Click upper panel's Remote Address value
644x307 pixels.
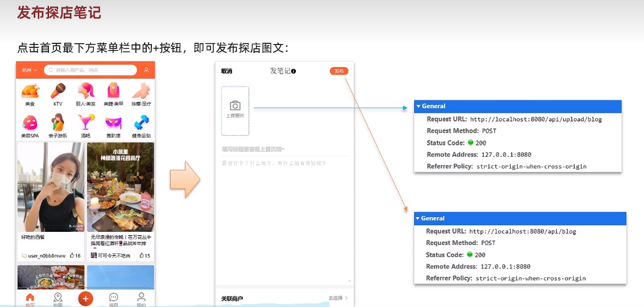point(506,154)
